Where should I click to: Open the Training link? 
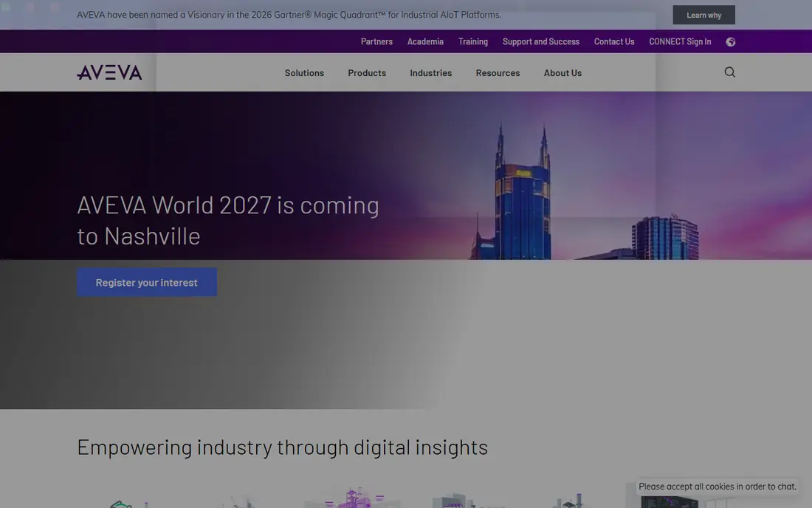pyautogui.click(x=472, y=41)
